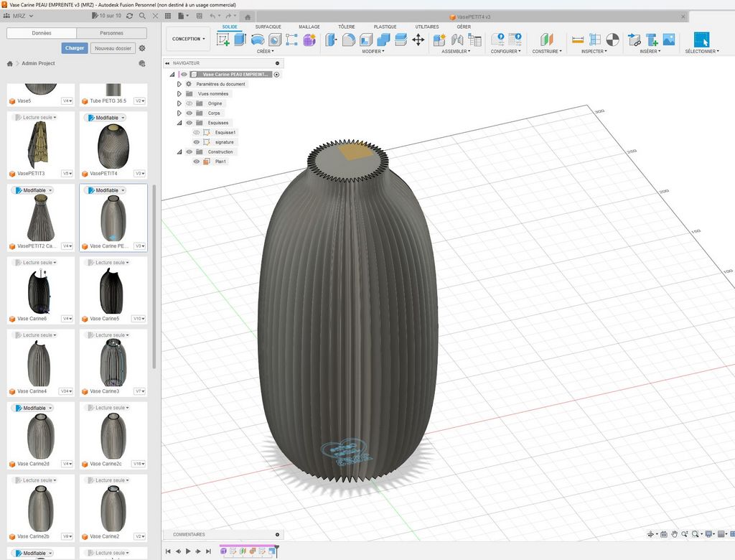Switch to the SURFACIQUE tab
Viewport: 735px width, 560px height.
coord(268,27)
